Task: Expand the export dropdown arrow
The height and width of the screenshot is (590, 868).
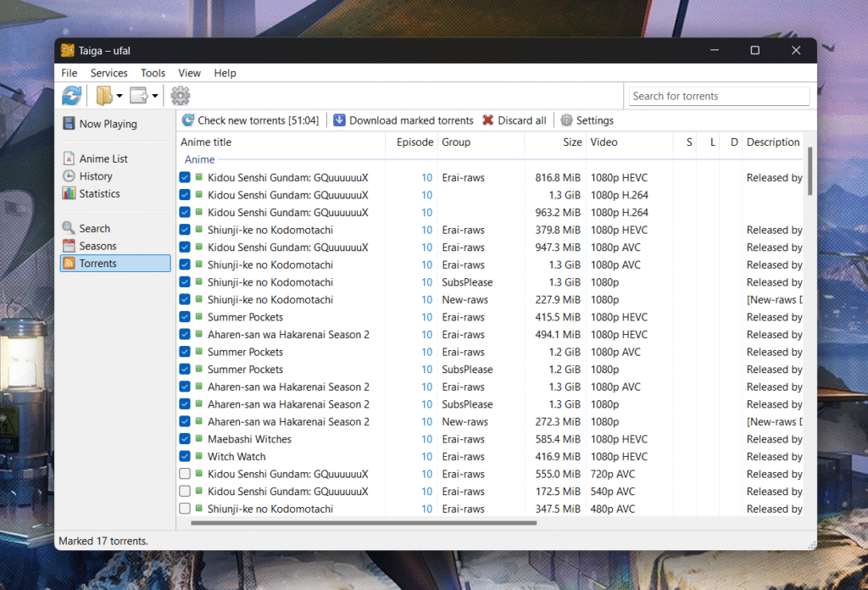Action: coord(155,97)
